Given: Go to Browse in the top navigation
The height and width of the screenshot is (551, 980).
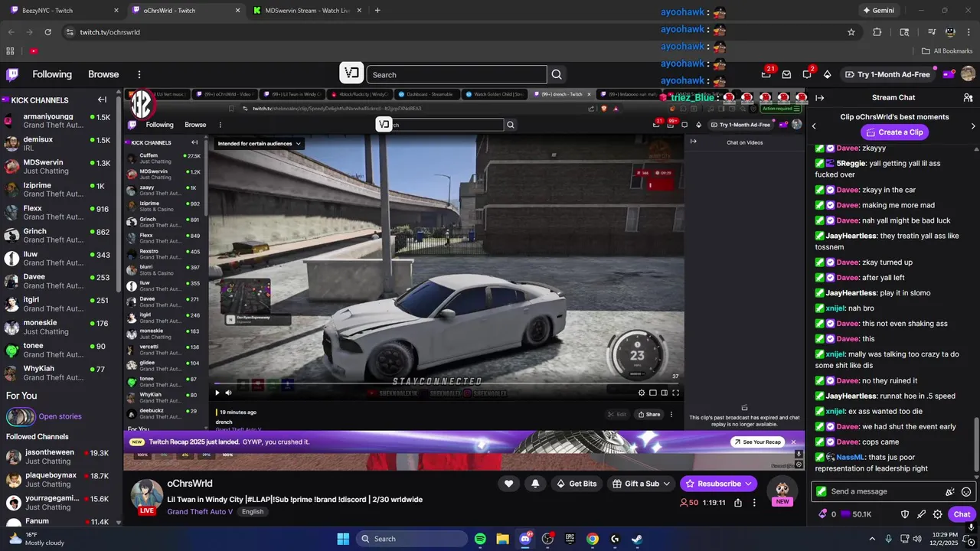Looking at the screenshot, I should pyautogui.click(x=103, y=74).
